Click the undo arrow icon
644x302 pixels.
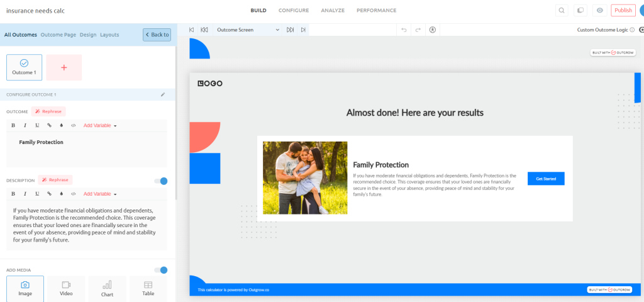[404, 30]
